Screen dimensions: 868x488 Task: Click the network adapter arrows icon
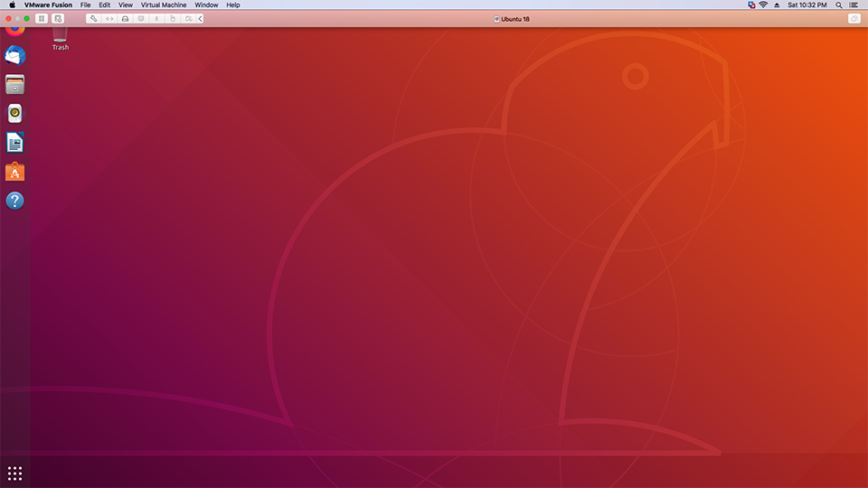click(109, 19)
